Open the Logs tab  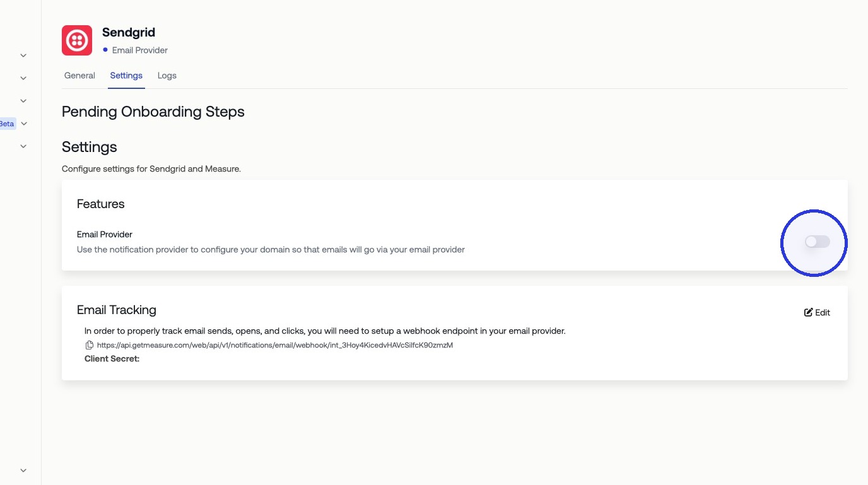tap(167, 76)
